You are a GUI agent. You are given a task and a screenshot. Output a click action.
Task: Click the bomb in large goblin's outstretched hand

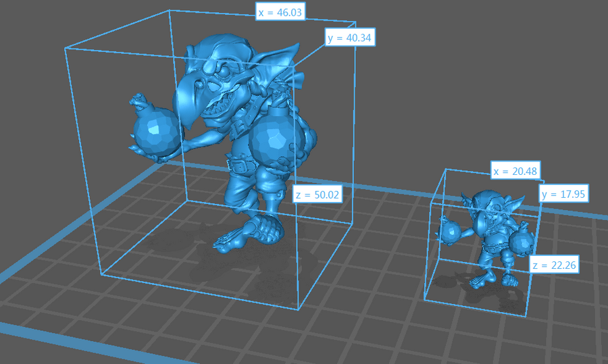tap(157, 132)
